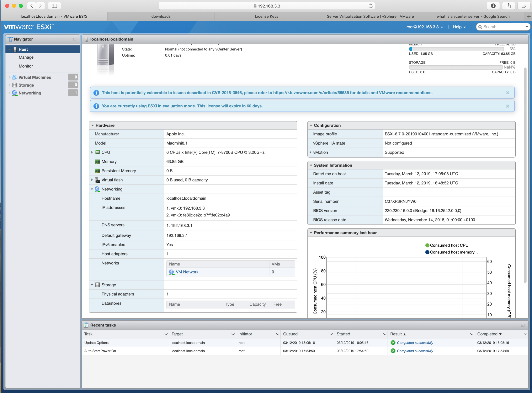Switch to the downloads tab
The height and width of the screenshot is (393, 532).
coord(161,16)
